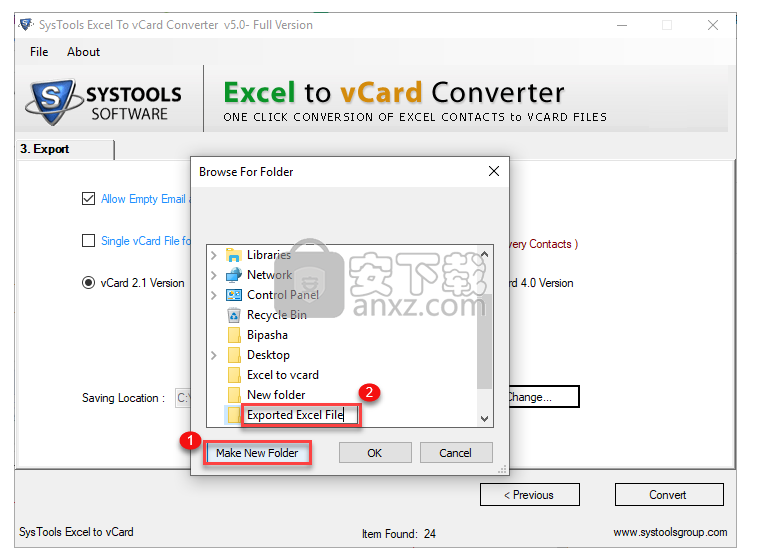This screenshot has width=764, height=559.
Task: Expand the Libraries tree node
Action: (x=213, y=255)
